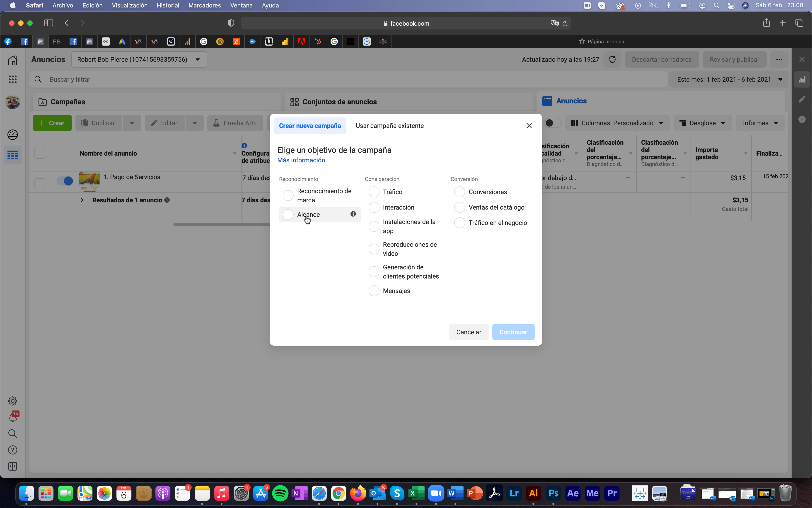Switch to the Usar campaña existente tab
This screenshot has height=508, width=812.
pyautogui.click(x=389, y=126)
